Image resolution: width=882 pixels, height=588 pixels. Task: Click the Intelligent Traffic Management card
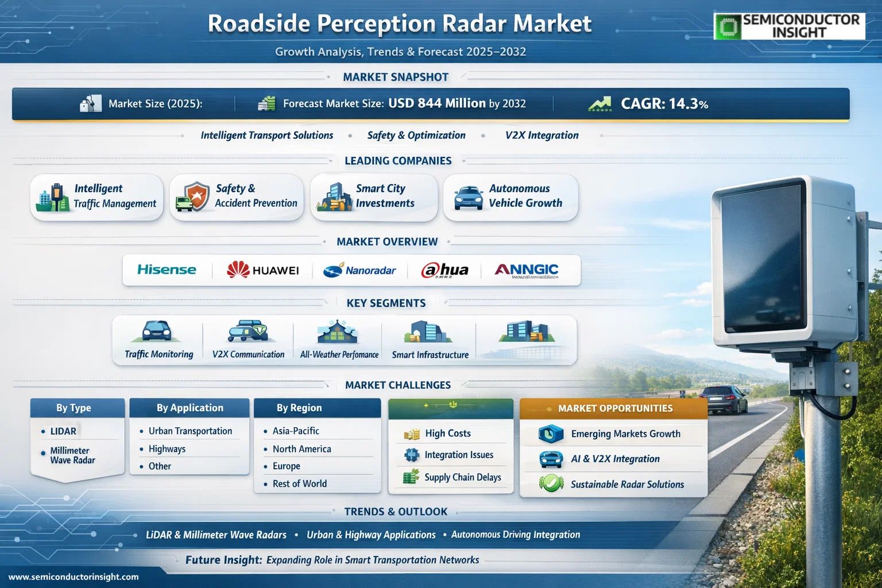click(96, 198)
